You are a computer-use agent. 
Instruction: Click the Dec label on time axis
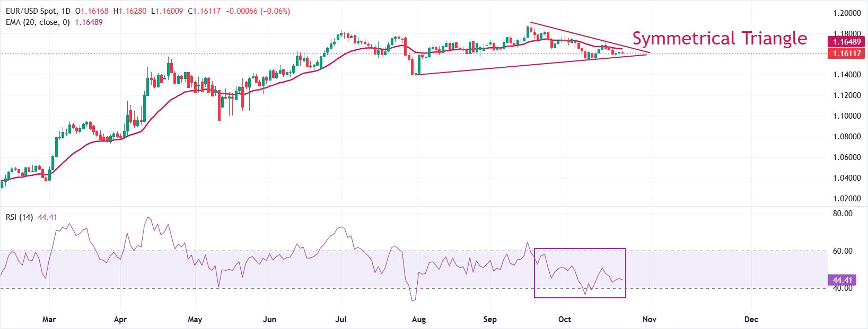click(x=750, y=319)
